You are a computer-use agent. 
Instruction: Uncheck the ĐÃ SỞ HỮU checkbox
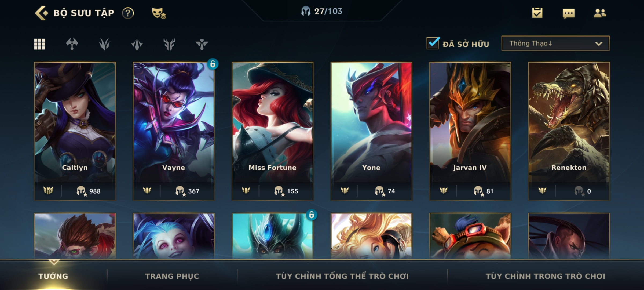pos(433,43)
